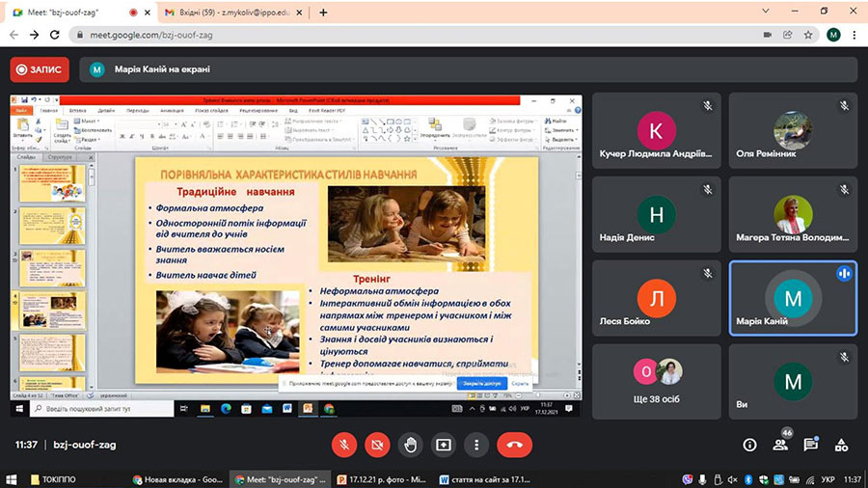Click the address bar with meet.google.com

pyautogui.click(x=414, y=35)
